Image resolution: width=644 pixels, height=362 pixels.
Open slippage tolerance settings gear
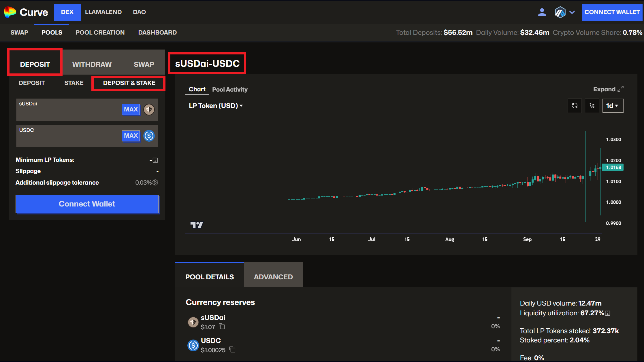point(155,182)
